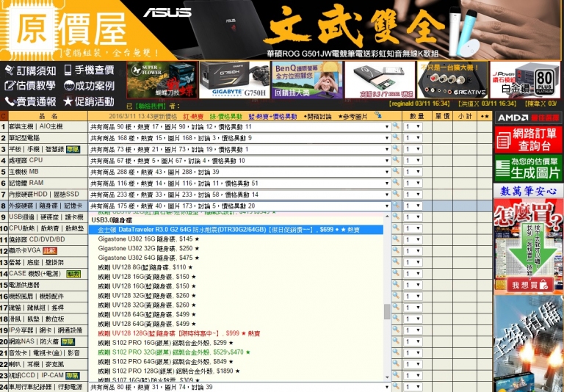Click magnifier icon beside 處理器 CPU row
Viewport: 564px width, 392px height.
[396, 160]
